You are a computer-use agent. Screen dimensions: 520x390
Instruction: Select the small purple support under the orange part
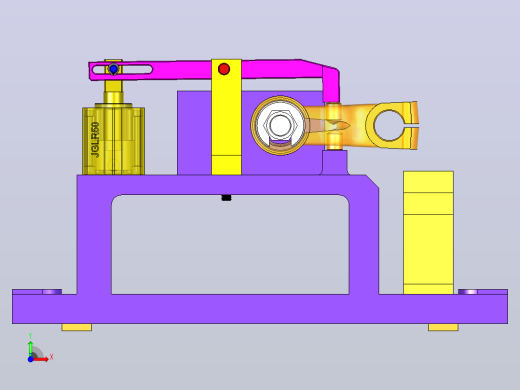tap(334, 162)
